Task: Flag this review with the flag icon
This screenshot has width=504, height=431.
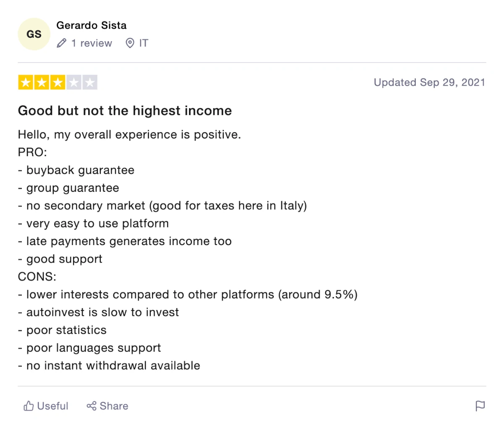Action: coord(480,406)
